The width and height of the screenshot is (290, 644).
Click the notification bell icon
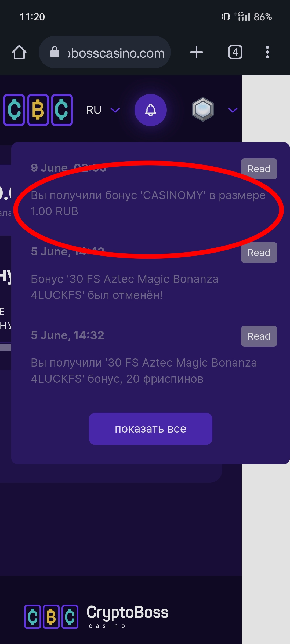point(151,110)
